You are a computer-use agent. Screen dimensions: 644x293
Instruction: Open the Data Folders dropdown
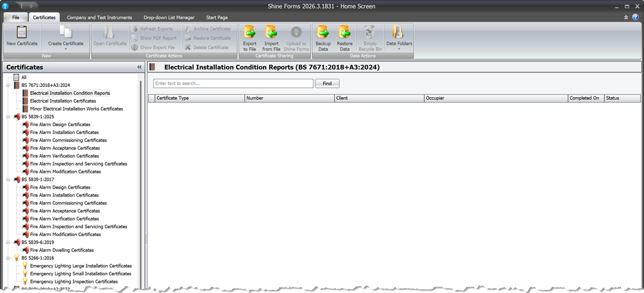[x=398, y=39]
